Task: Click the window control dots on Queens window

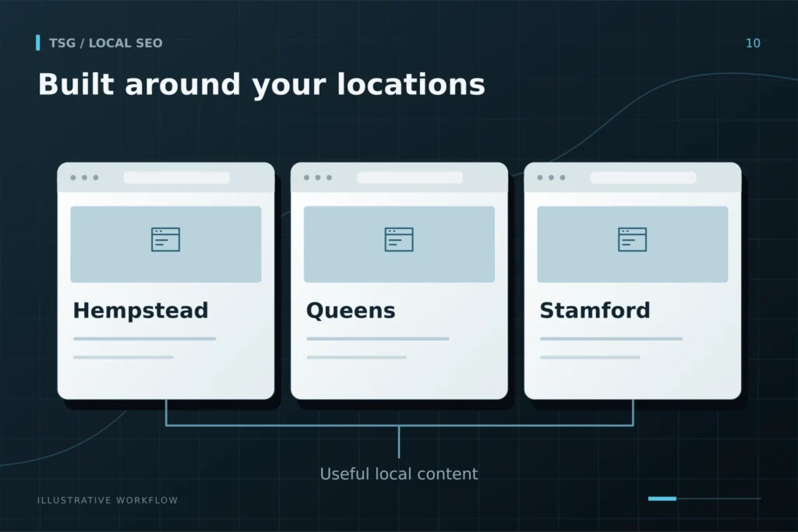Action: [318, 178]
